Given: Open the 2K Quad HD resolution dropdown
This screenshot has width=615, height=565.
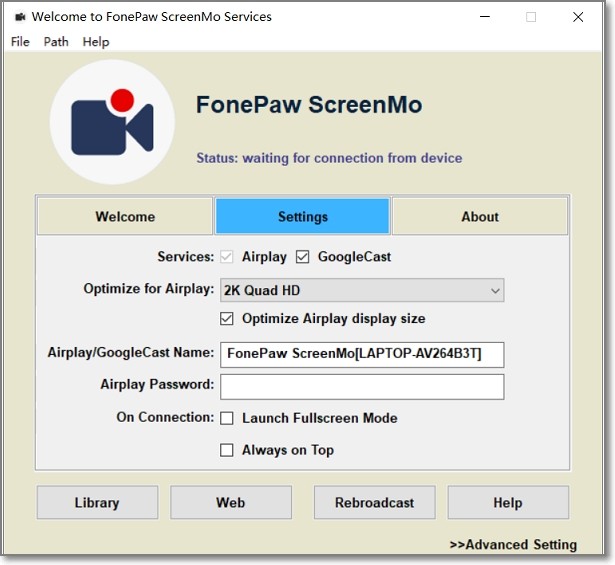Looking at the screenshot, I should click(362, 290).
